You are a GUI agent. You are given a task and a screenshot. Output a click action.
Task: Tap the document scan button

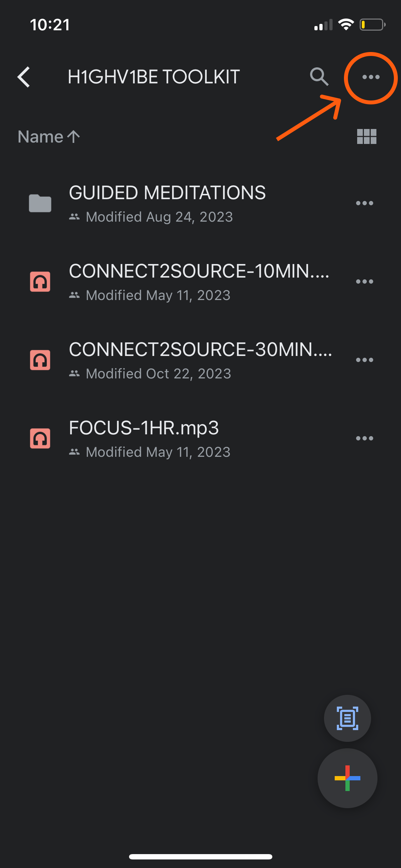pyautogui.click(x=347, y=718)
